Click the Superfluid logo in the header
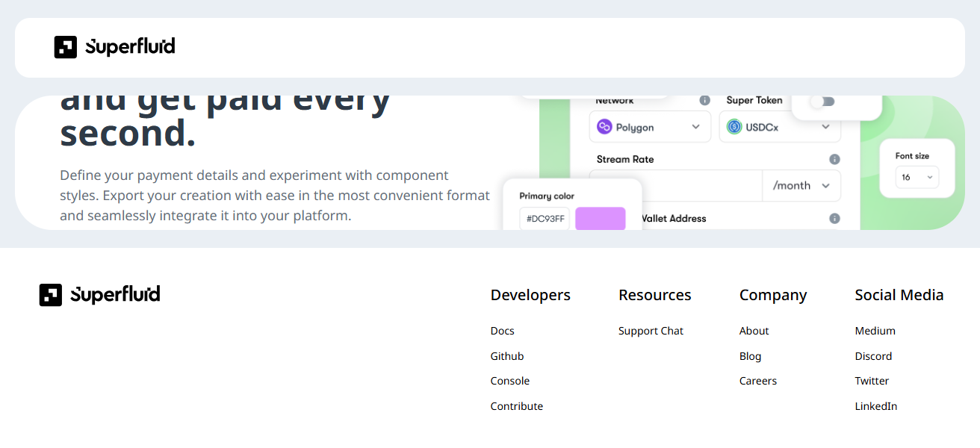The image size is (980, 448). click(114, 47)
